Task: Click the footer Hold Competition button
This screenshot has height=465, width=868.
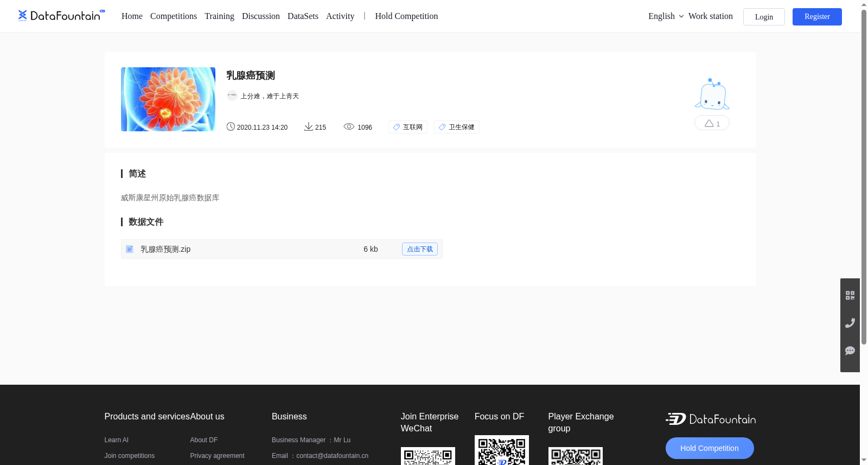Action: click(710, 448)
